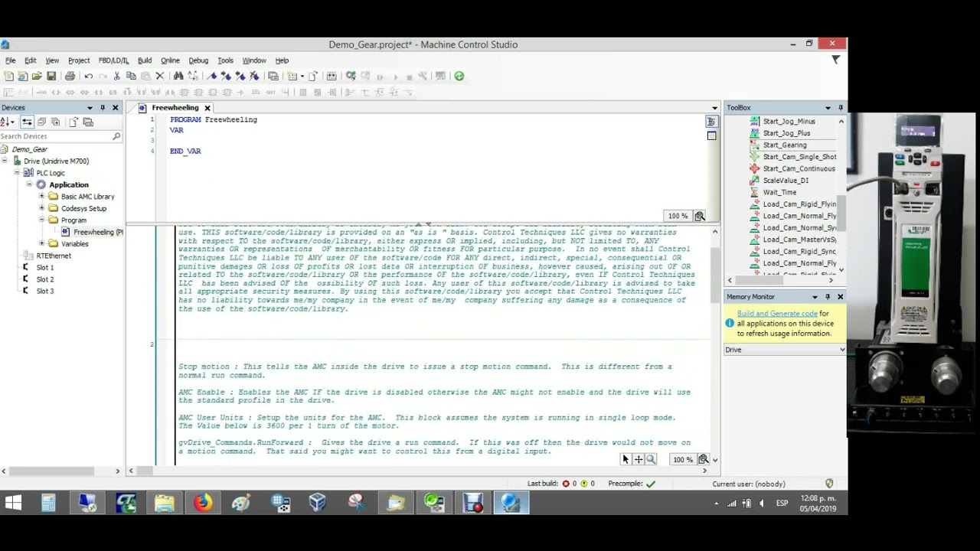
Task: Pin the Devices panel
Action: coord(103,108)
